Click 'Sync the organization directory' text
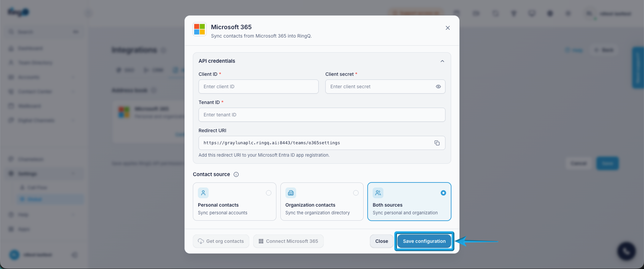The image size is (644, 269). pos(318,213)
